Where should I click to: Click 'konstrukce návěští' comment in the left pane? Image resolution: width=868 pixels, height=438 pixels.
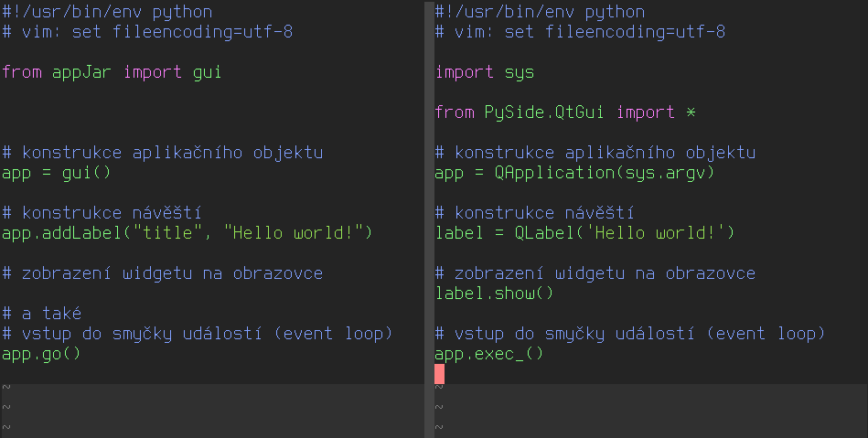pos(102,213)
